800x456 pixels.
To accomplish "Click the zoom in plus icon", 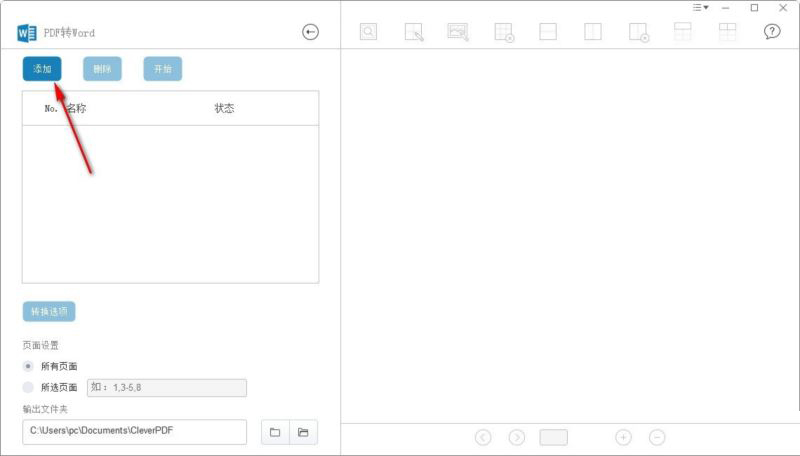I will 623,437.
